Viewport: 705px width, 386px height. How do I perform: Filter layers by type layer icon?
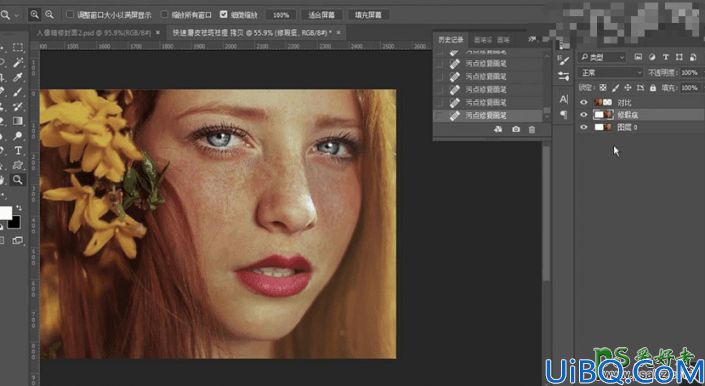coord(666,57)
